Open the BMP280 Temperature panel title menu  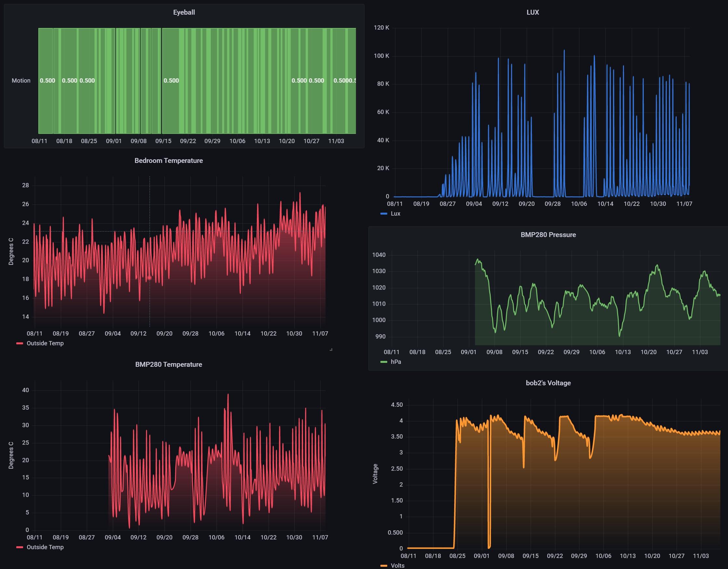[x=168, y=364]
